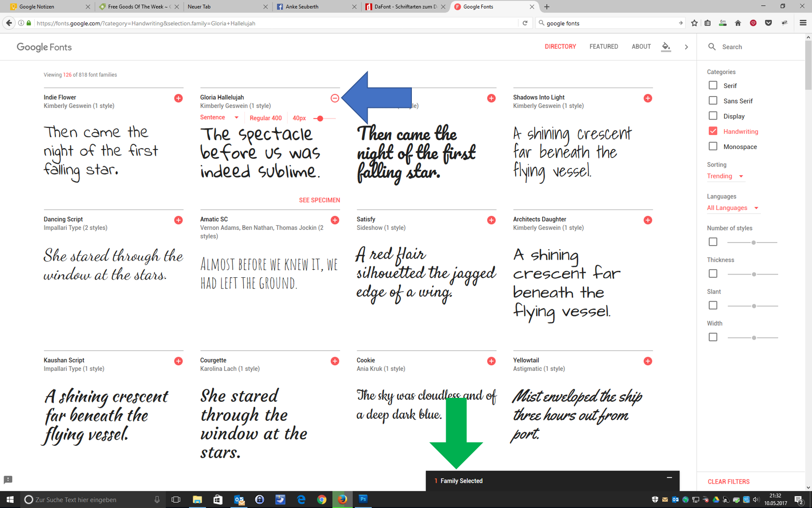Add Kaushan Script font with plus icon
This screenshot has height=508, width=812.
tap(178, 361)
